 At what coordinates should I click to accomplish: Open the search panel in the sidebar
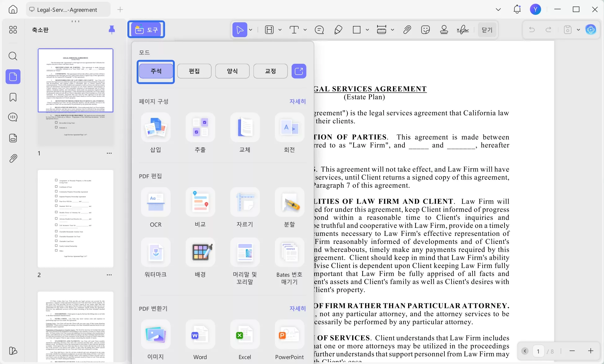pyautogui.click(x=13, y=56)
